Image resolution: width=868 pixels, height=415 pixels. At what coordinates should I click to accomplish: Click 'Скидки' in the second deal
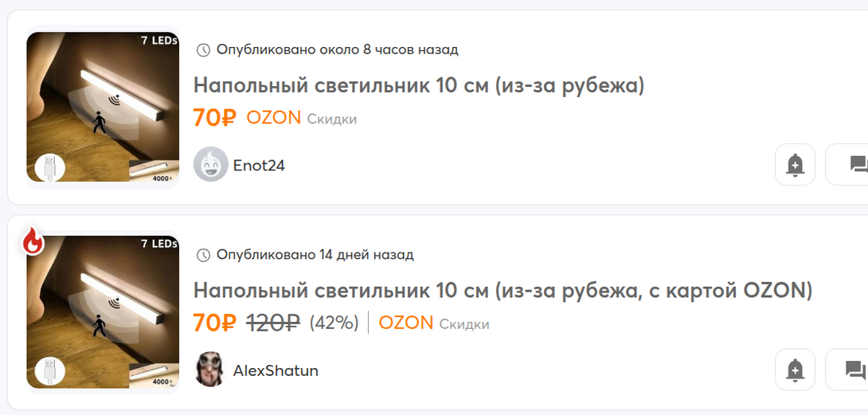[464, 324]
